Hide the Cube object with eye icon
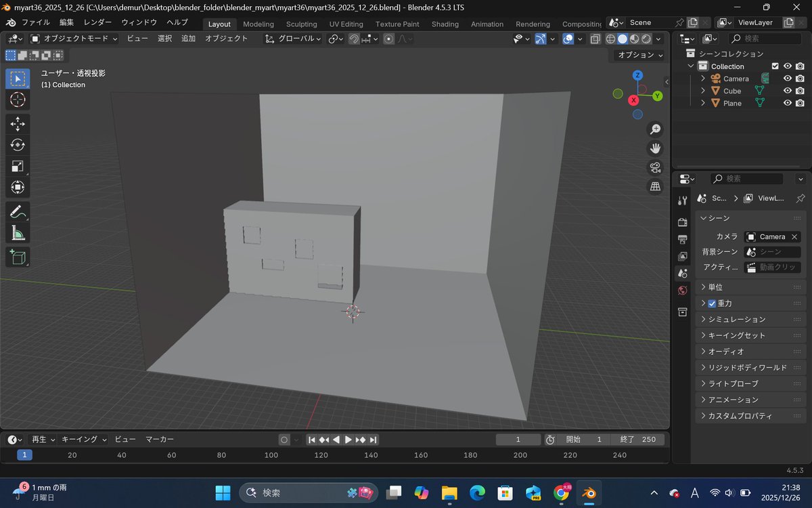812x508 pixels. pos(788,91)
